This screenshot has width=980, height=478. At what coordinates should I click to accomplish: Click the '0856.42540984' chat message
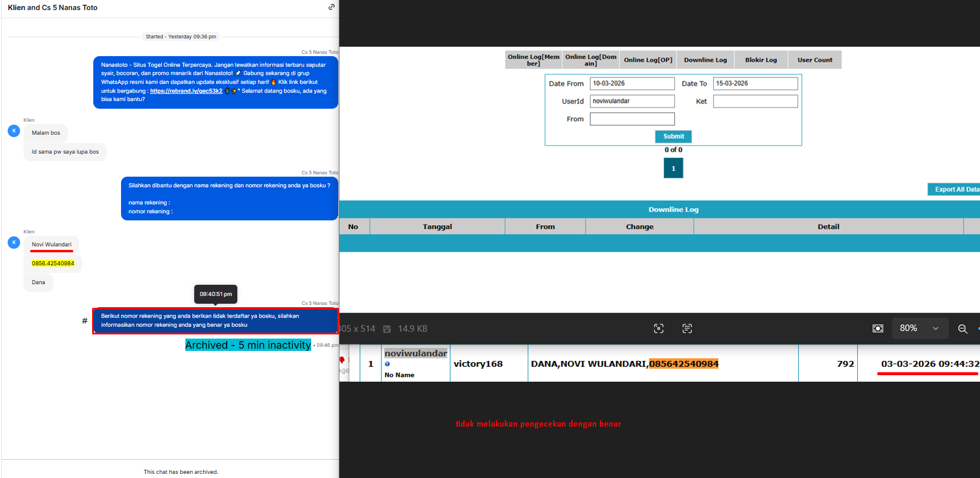[53, 264]
